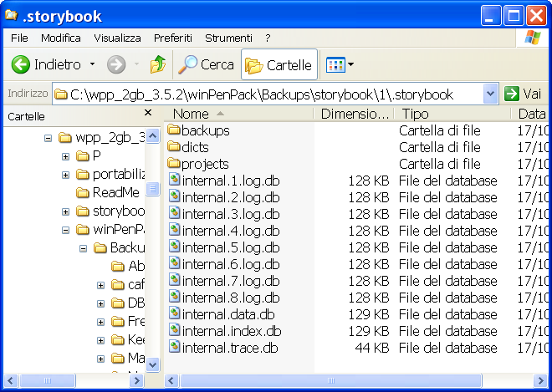This screenshot has height=392, width=552.
Task: Select internal.6.log.db file icon
Action: [175, 263]
